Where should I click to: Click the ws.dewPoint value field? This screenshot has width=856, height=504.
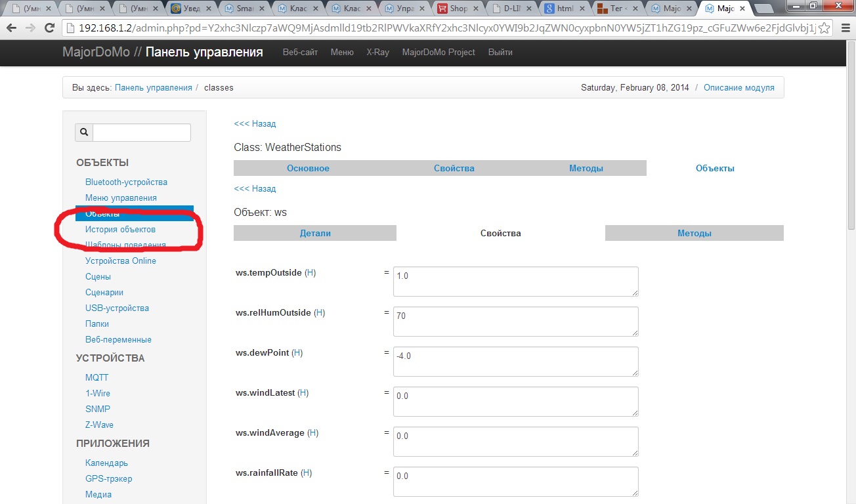click(x=516, y=362)
